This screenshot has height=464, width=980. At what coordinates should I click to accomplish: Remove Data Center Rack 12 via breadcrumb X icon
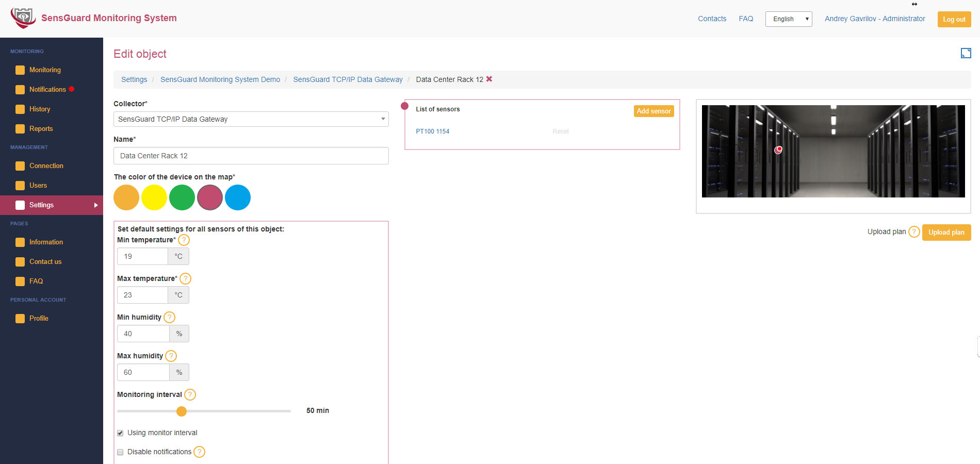coord(489,79)
